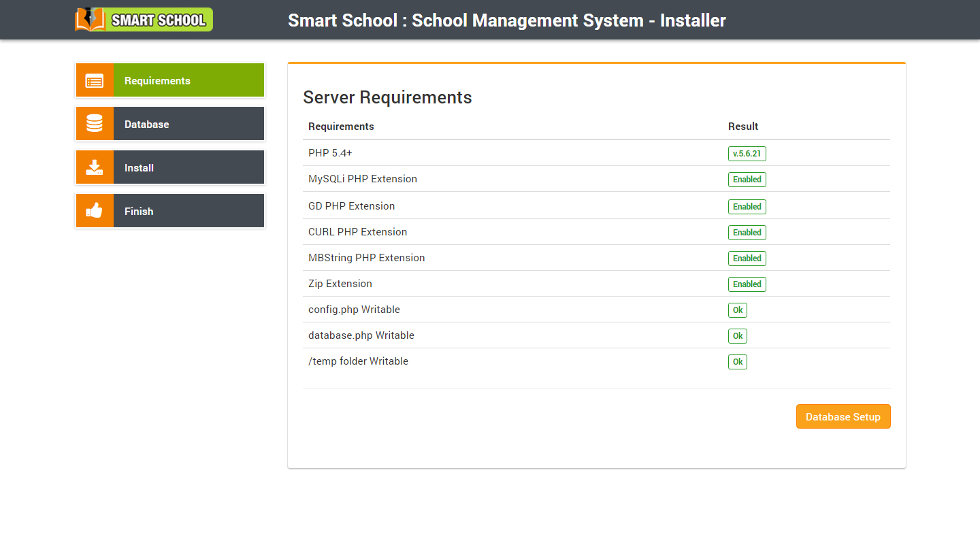The image size is (980, 547).
Task: Click the Enabled badge for Zip Extension
Action: pyautogui.click(x=747, y=284)
